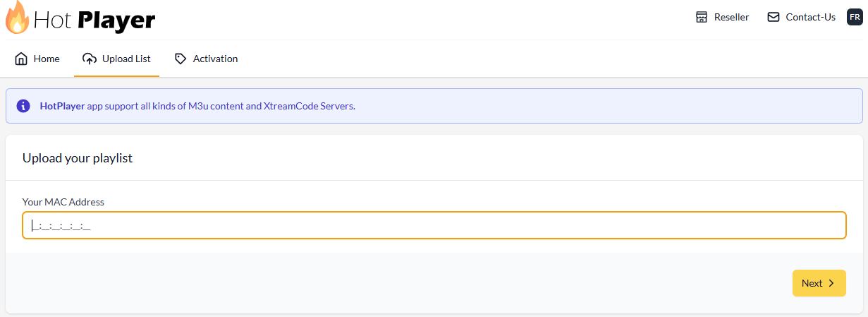This screenshot has height=317, width=868.
Task: Switch to the Activation tab
Action: pyautogui.click(x=215, y=59)
